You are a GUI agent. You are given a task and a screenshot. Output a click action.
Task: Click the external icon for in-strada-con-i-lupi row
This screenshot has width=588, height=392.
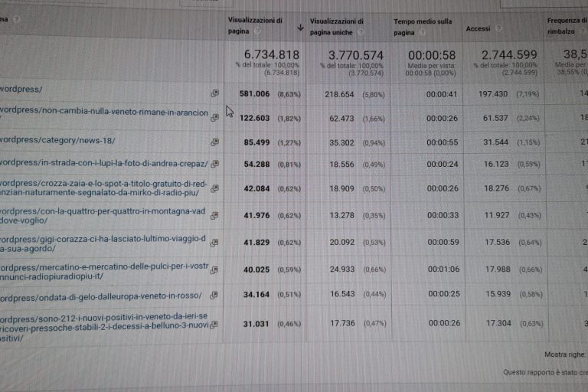[x=214, y=164]
